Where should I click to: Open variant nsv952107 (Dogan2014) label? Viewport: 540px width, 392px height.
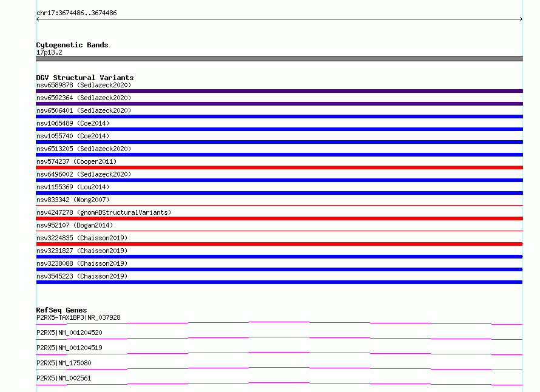tap(75, 225)
